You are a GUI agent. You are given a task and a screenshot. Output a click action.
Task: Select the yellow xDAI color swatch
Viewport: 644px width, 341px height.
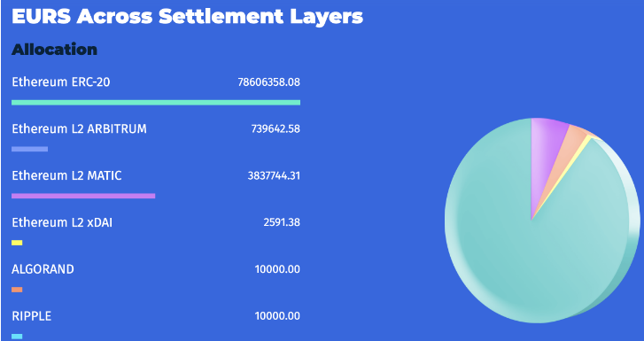[x=17, y=243]
